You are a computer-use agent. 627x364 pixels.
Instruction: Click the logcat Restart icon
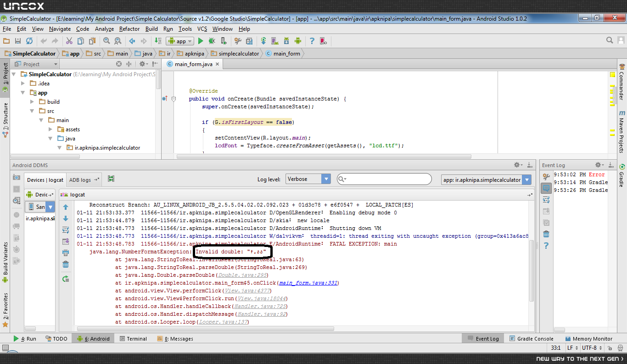(x=66, y=279)
